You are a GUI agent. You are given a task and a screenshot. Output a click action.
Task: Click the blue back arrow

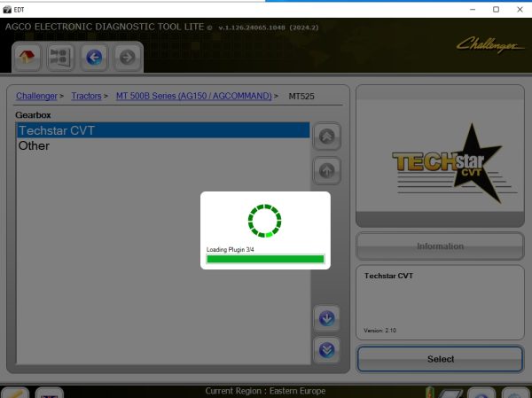(94, 57)
